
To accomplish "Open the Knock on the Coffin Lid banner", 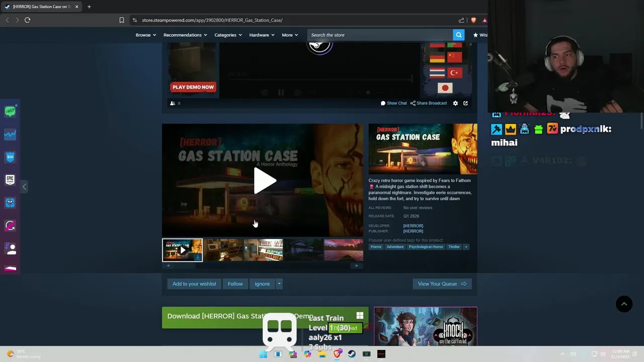I will 426,326.
